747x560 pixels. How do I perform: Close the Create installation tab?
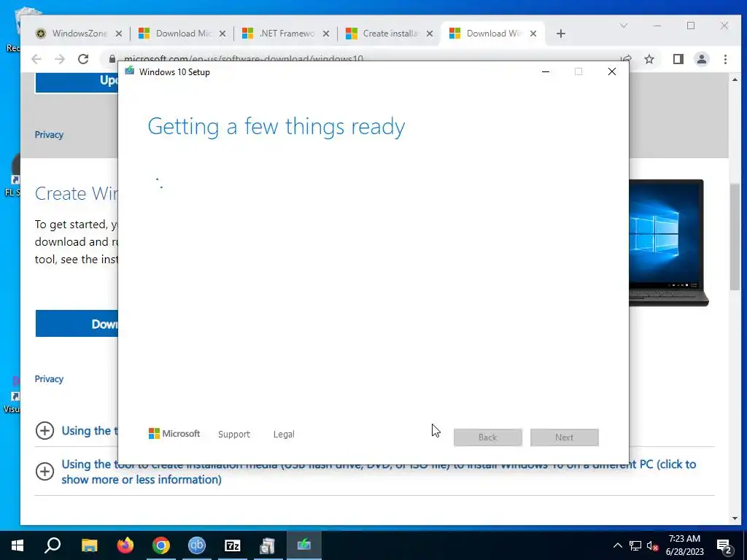click(430, 34)
